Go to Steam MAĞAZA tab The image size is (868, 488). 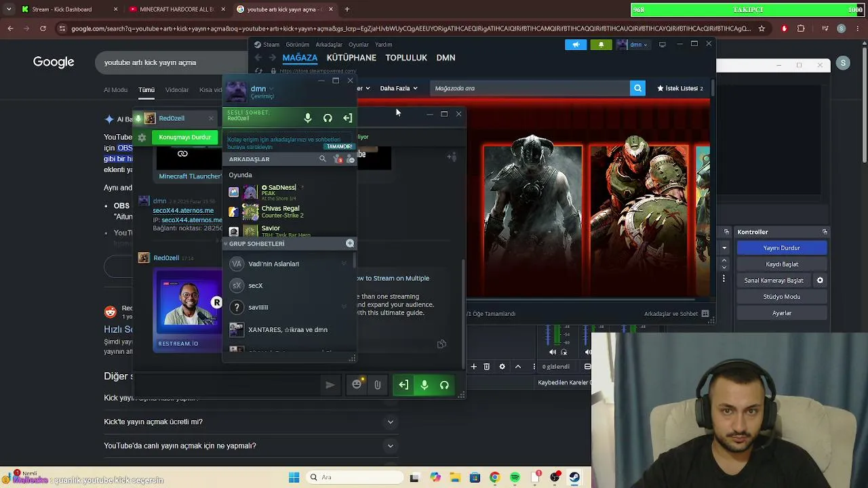tap(300, 58)
